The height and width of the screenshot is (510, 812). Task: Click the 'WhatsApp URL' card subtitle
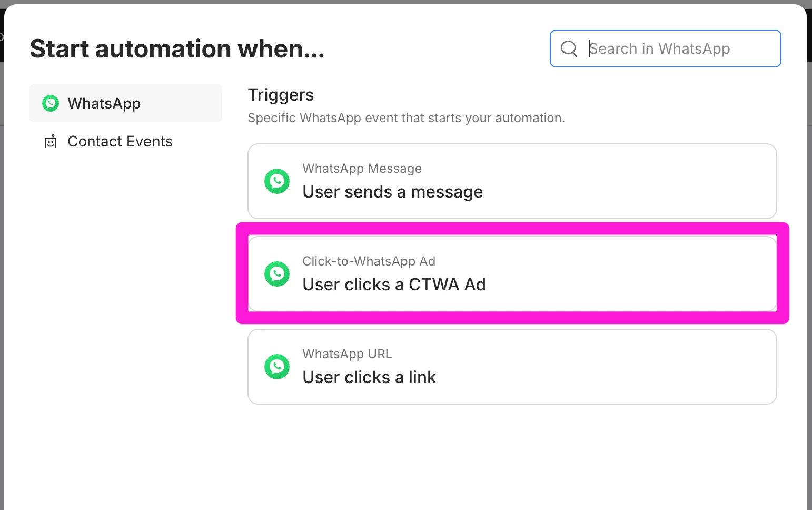[347, 354]
